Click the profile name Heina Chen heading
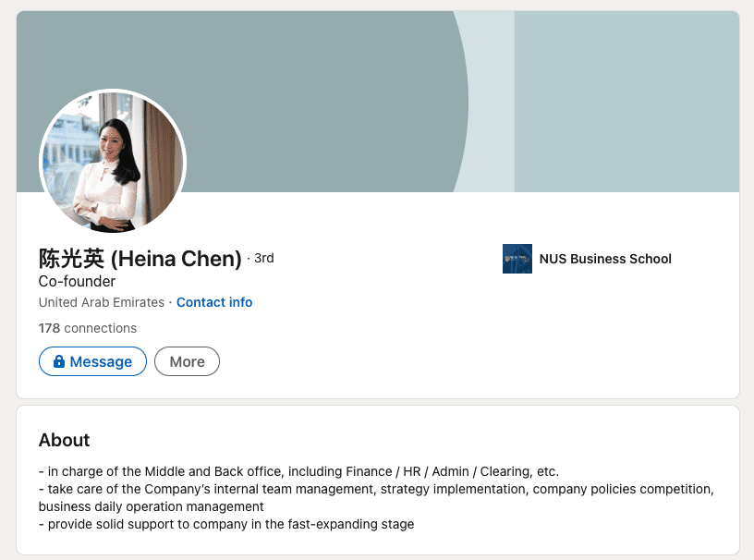754x560 pixels. point(140,259)
